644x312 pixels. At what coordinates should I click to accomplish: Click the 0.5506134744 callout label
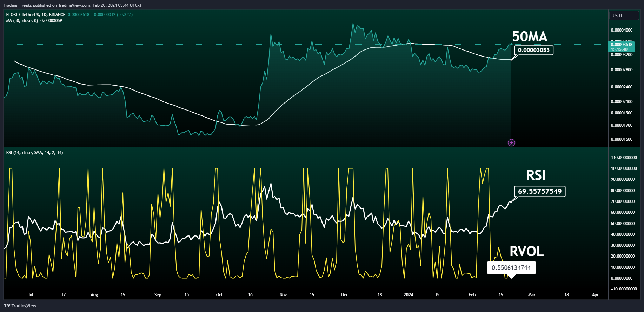click(x=511, y=268)
